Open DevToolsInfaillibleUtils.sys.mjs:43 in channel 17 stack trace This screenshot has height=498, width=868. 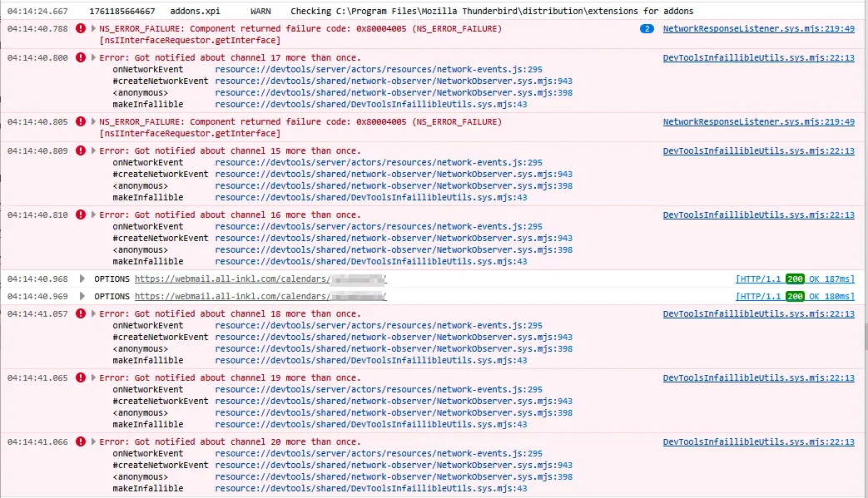(371, 104)
